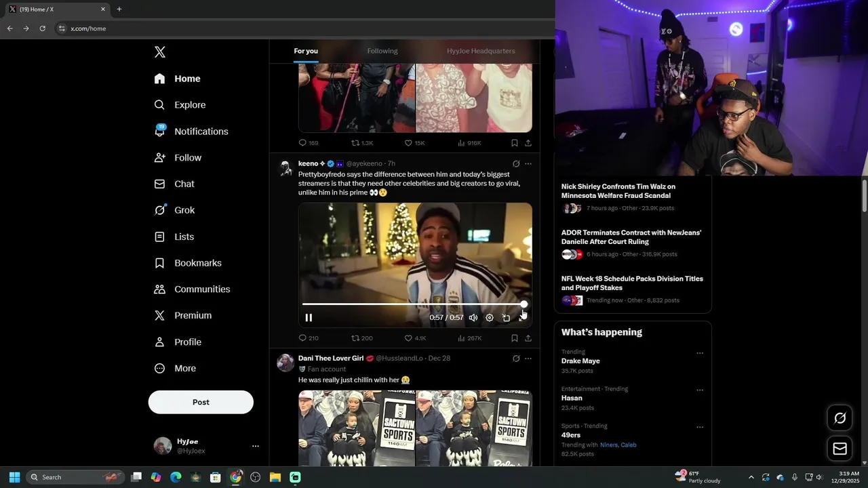The image size is (868, 488).
Task: Expand the More menu in the sidebar
Action: coord(175,369)
